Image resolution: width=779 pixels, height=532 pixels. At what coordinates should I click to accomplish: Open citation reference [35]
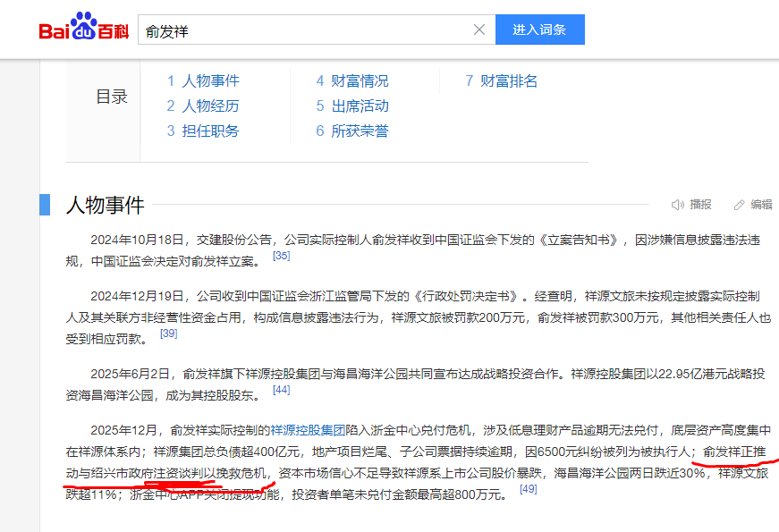click(x=281, y=256)
